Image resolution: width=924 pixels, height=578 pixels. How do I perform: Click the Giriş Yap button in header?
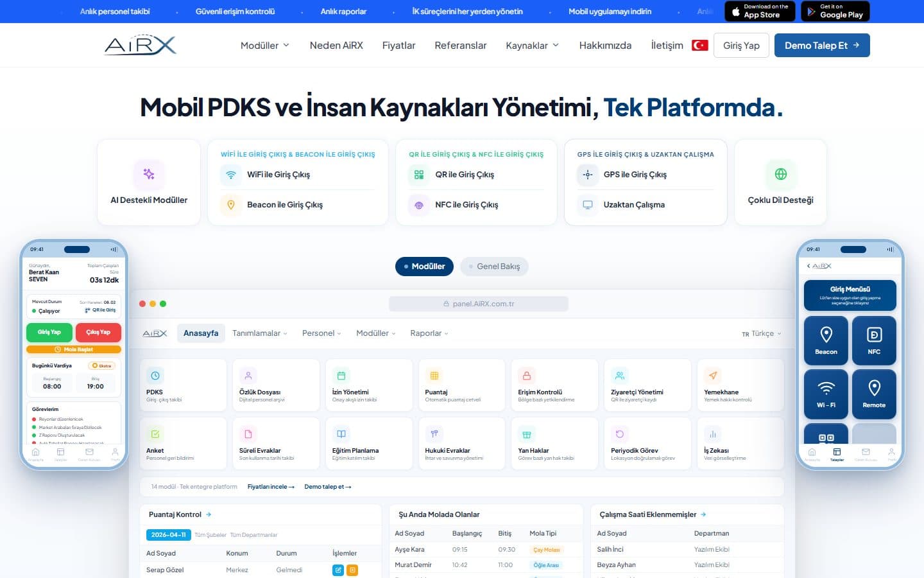741,46
